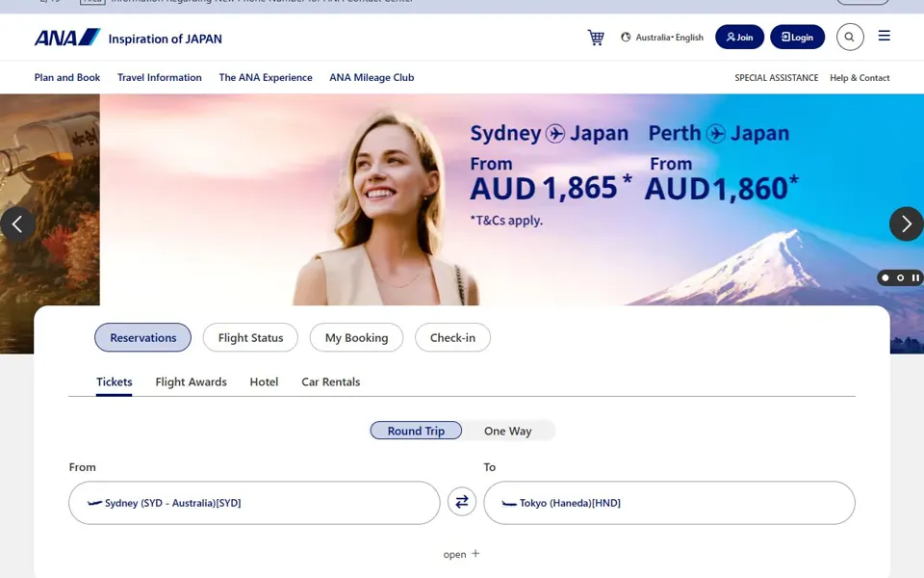Choose Round Trip option
This screenshot has width=924, height=578.
point(416,431)
